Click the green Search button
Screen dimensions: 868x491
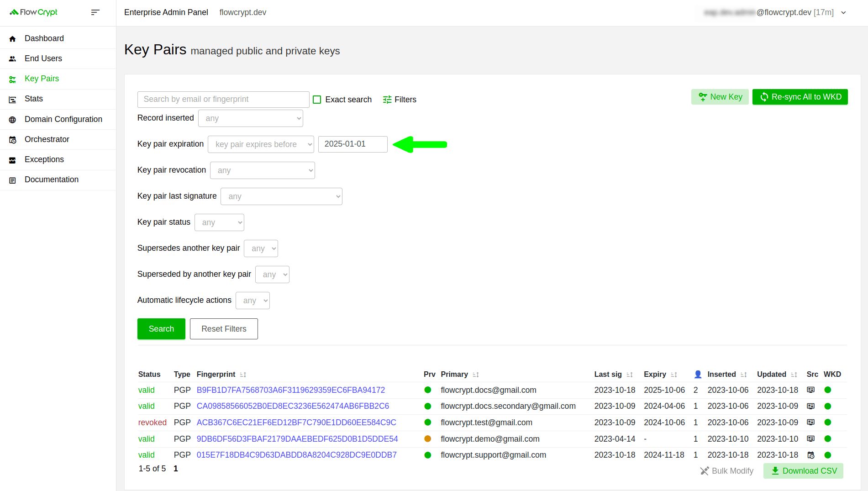[161, 329]
